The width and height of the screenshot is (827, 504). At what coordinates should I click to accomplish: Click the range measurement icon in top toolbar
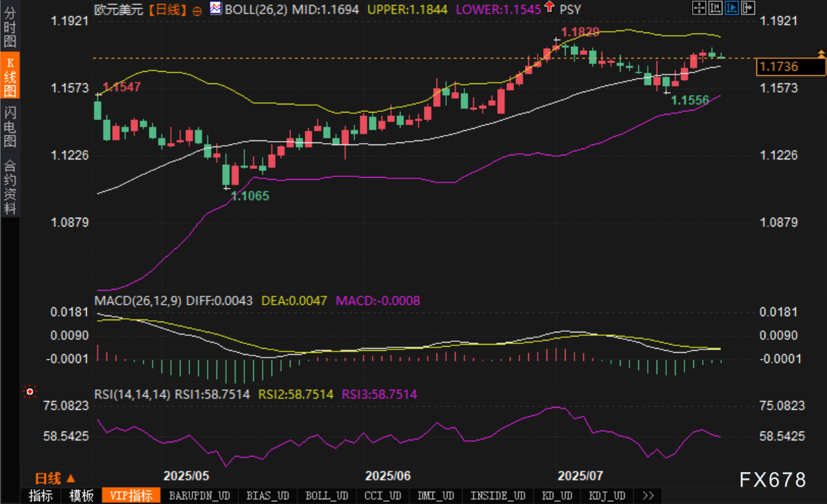click(x=715, y=8)
